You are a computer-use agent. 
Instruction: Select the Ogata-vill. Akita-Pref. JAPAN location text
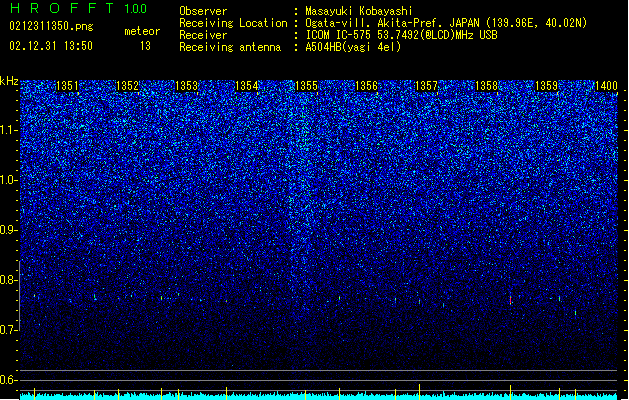tap(446, 23)
